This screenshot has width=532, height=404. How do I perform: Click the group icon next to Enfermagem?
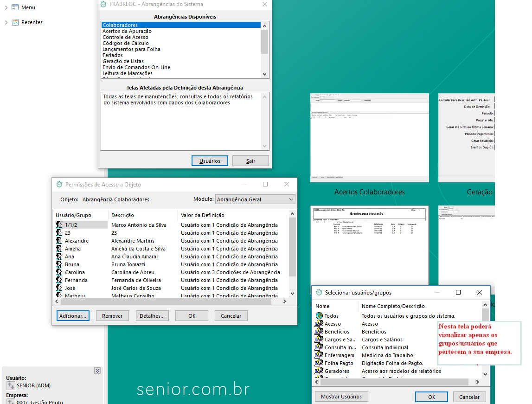coord(319,355)
